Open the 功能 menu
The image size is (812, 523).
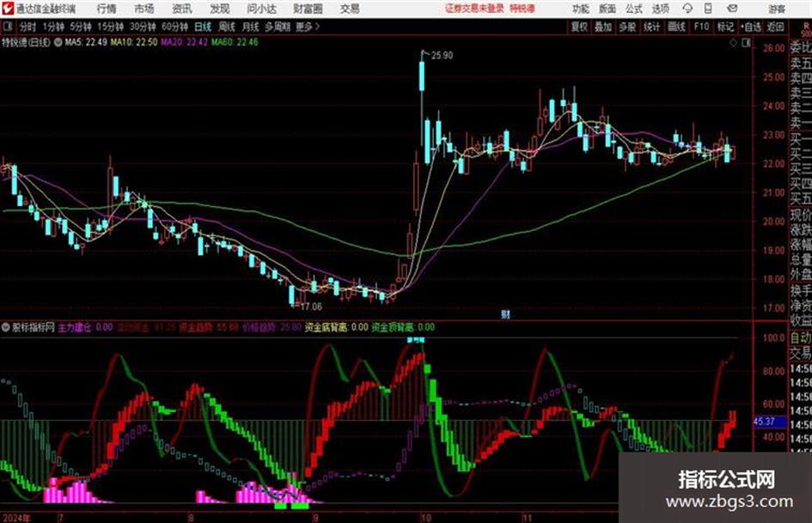580,9
